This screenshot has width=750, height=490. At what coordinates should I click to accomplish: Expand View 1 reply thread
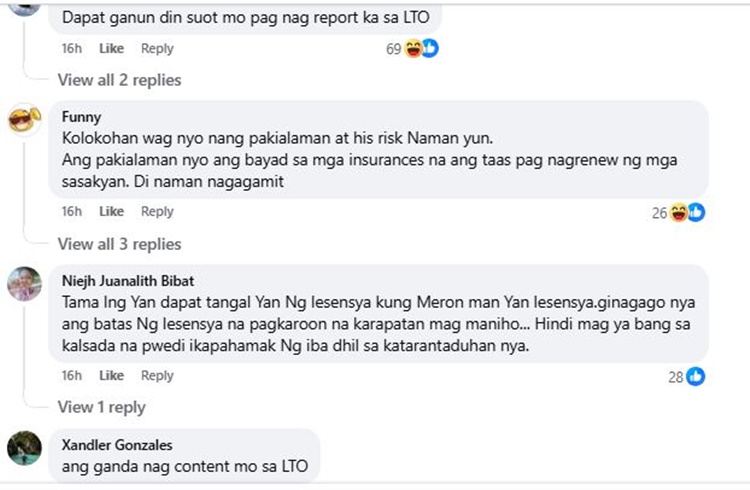(101, 407)
